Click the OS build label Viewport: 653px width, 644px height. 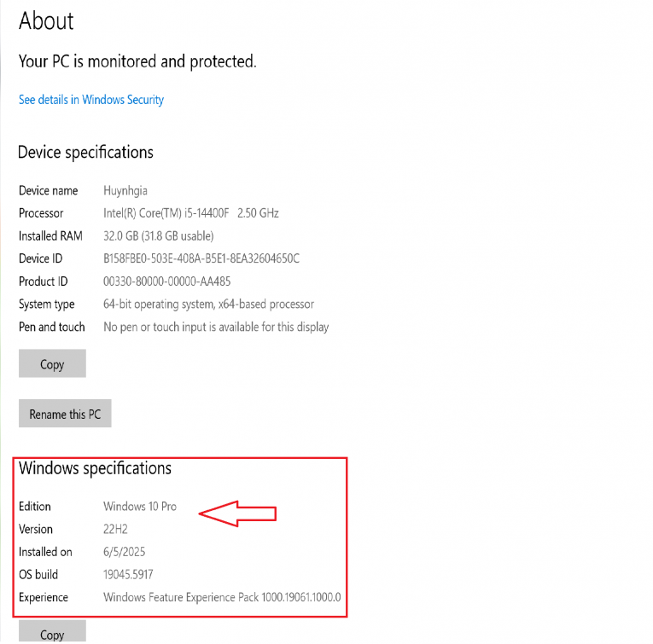[x=38, y=575]
